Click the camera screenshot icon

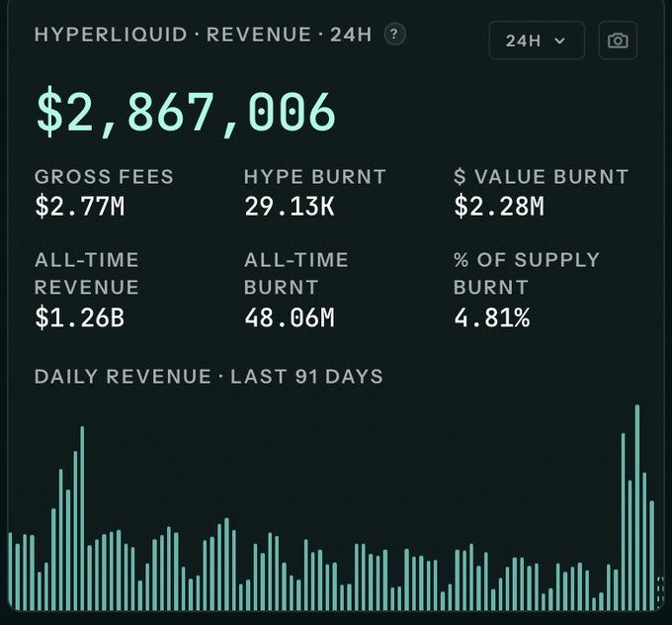618,41
